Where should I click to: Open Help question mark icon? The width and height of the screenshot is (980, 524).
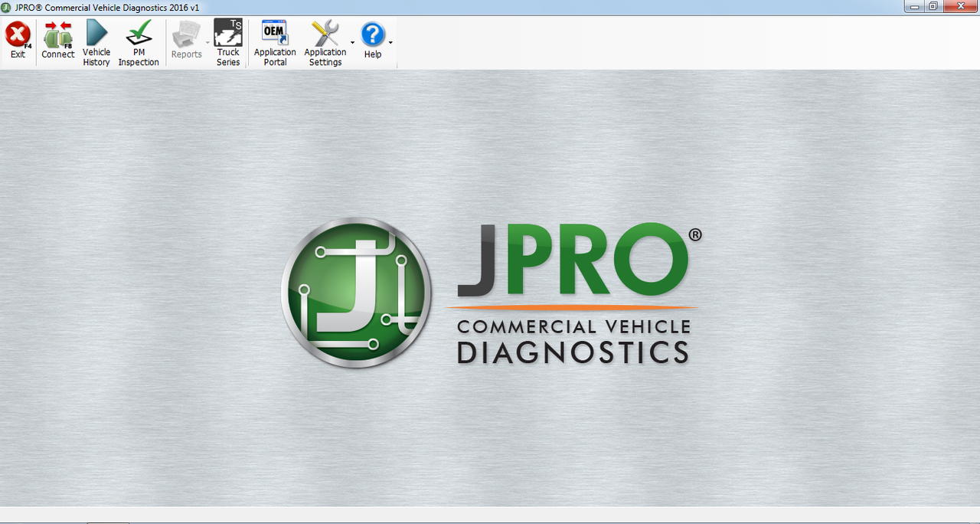click(x=373, y=34)
